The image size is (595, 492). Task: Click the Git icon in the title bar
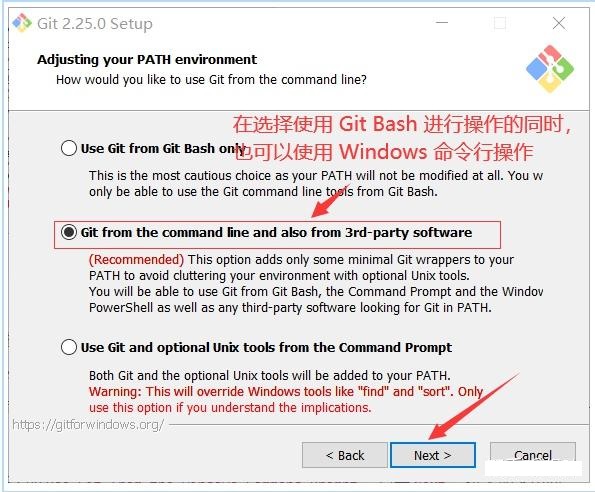pos(22,23)
